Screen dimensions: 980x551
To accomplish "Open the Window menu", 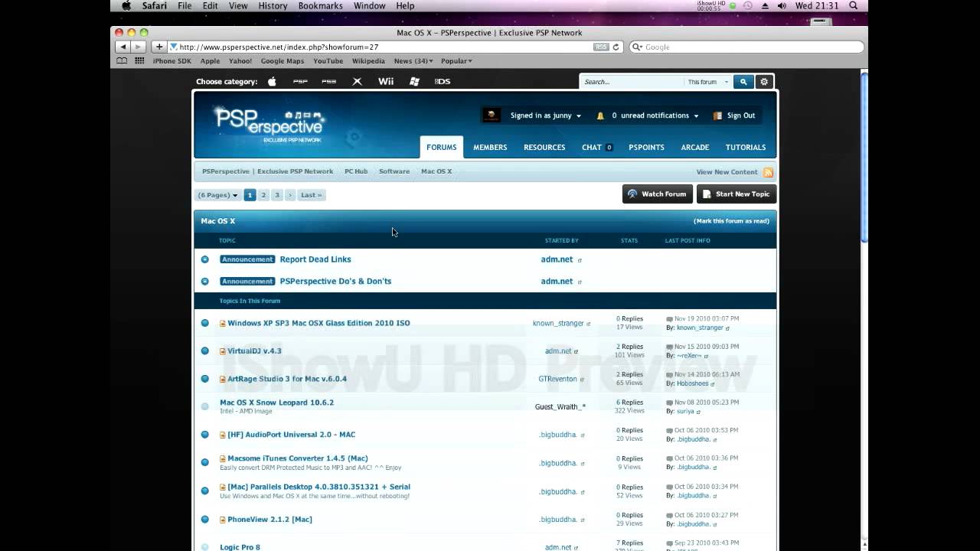I will pos(370,5).
